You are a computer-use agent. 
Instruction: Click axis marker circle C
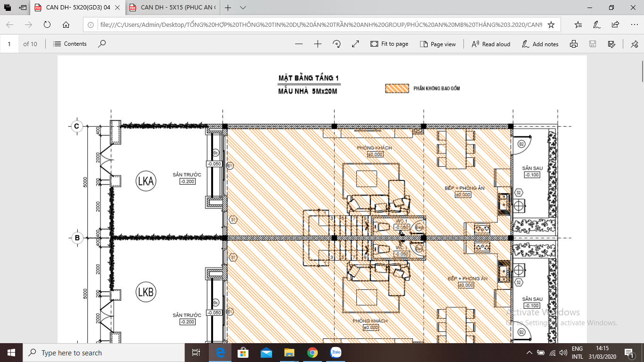click(76, 126)
